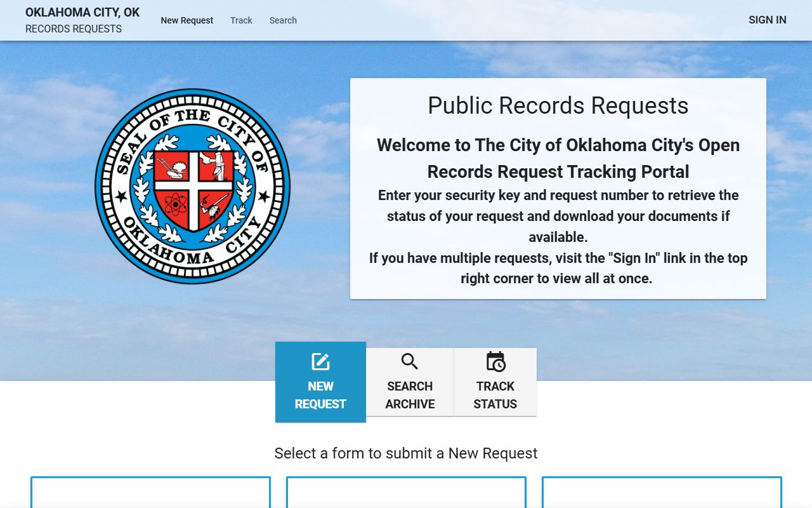Click "Select a form to submit a New Request" text
Image resolution: width=812 pixels, height=508 pixels.
[405, 453]
